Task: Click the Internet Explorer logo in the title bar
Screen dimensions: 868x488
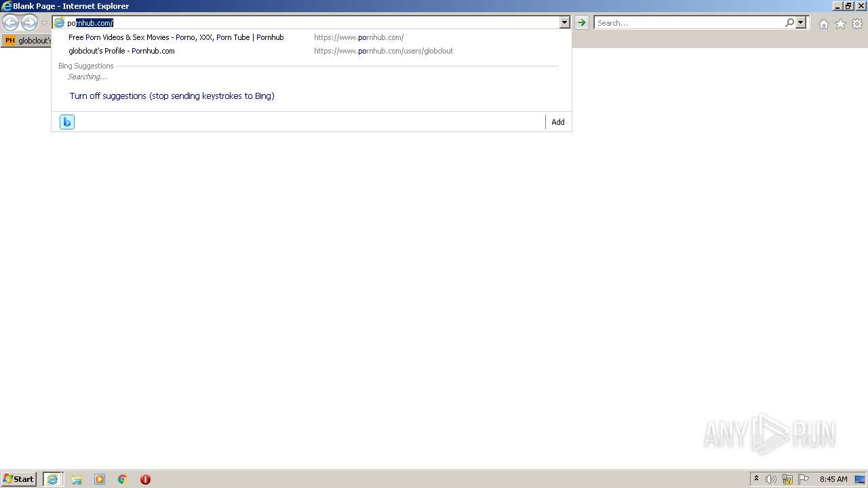Action: click(7, 6)
